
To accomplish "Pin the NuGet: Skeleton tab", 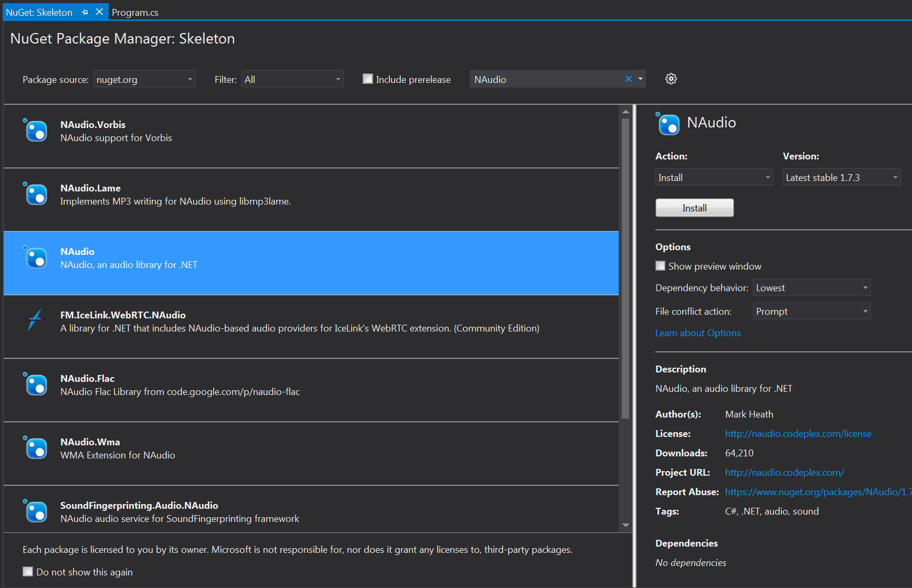I will 85,12.
